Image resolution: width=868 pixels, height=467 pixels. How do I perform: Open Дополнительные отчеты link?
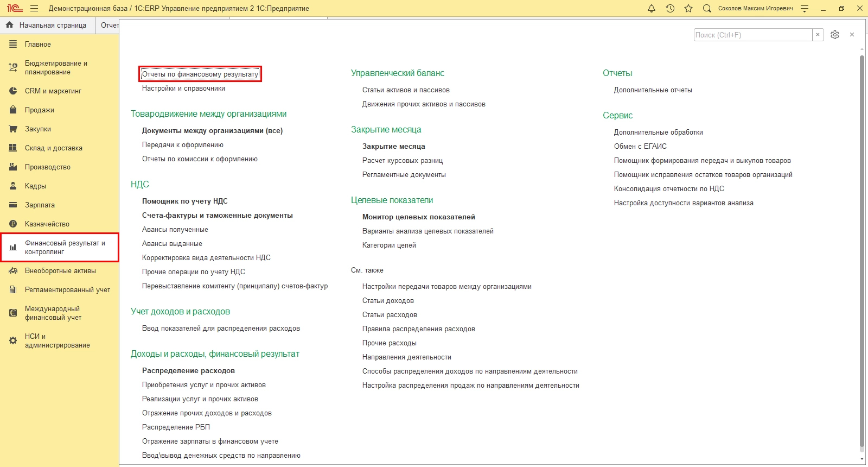(x=653, y=90)
